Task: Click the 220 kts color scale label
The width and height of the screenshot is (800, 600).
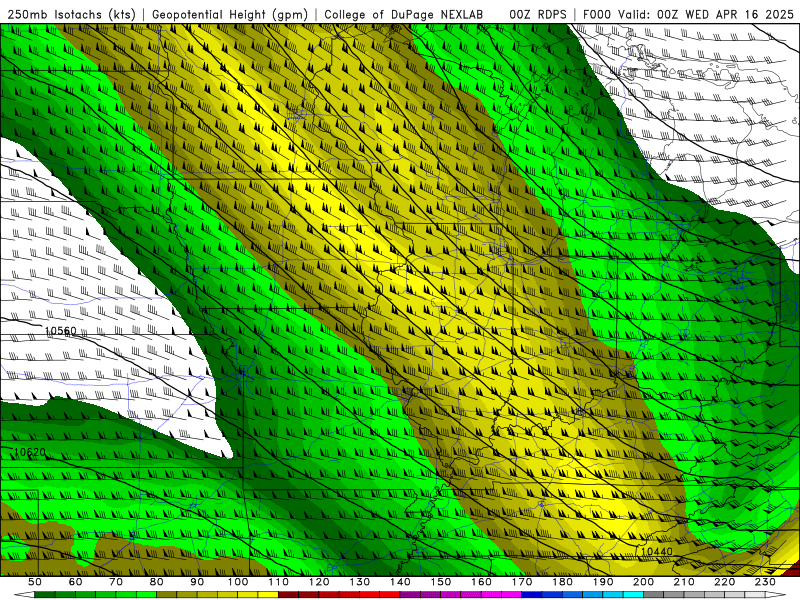Action: click(x=725, y=582)
